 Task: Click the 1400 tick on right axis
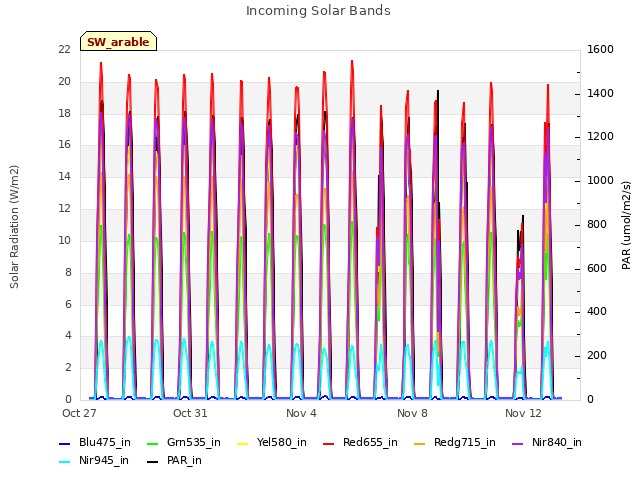600,93
